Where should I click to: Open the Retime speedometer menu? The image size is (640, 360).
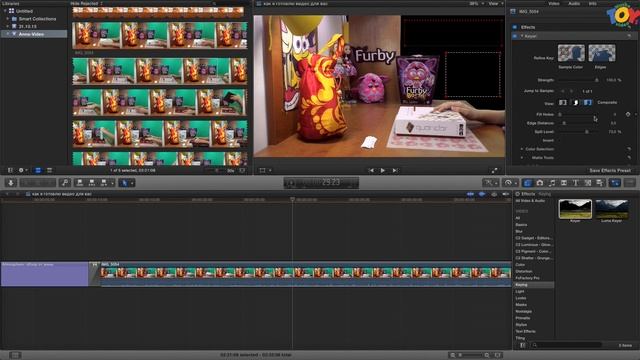(x=511, y=183)
